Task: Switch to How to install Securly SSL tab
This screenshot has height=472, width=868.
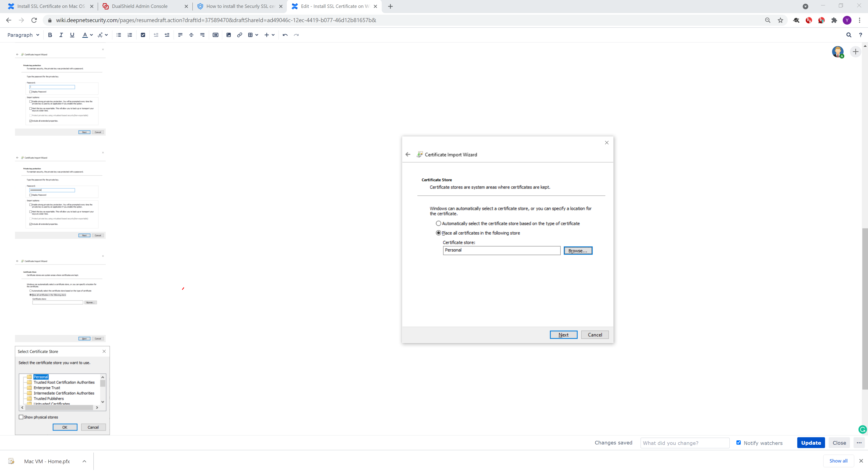Action: point(241,6)
